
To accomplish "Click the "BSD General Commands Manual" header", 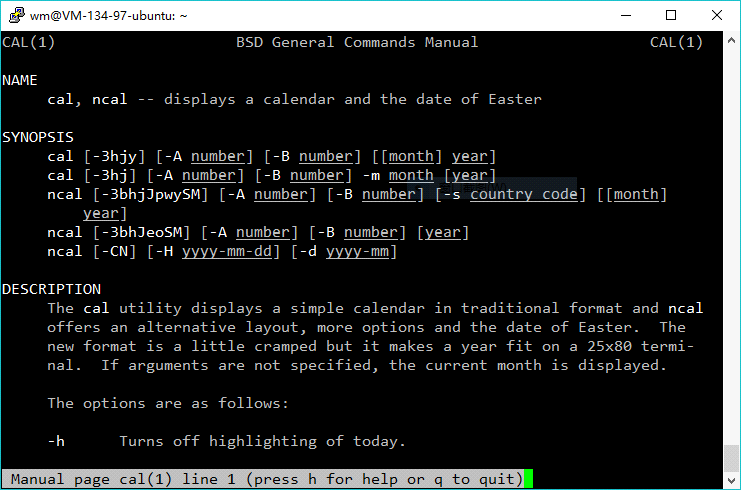I will coord(357,42).
